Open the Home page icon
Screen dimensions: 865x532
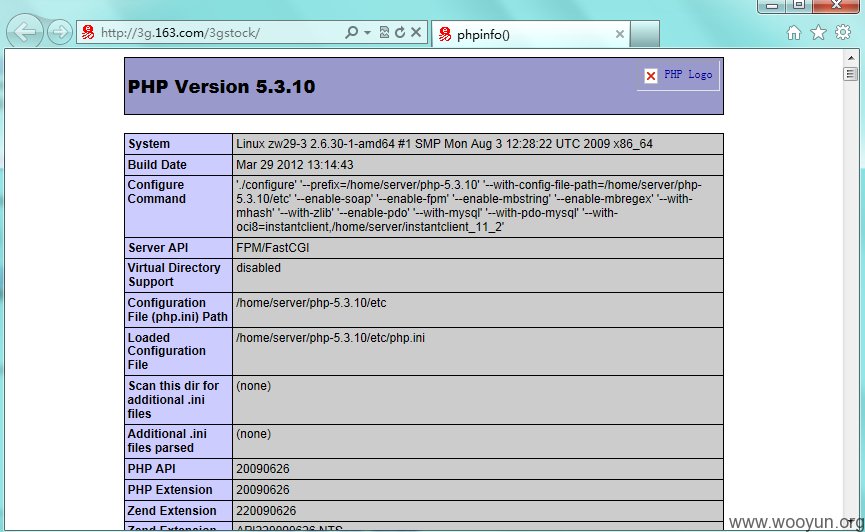tap(793, 33)
